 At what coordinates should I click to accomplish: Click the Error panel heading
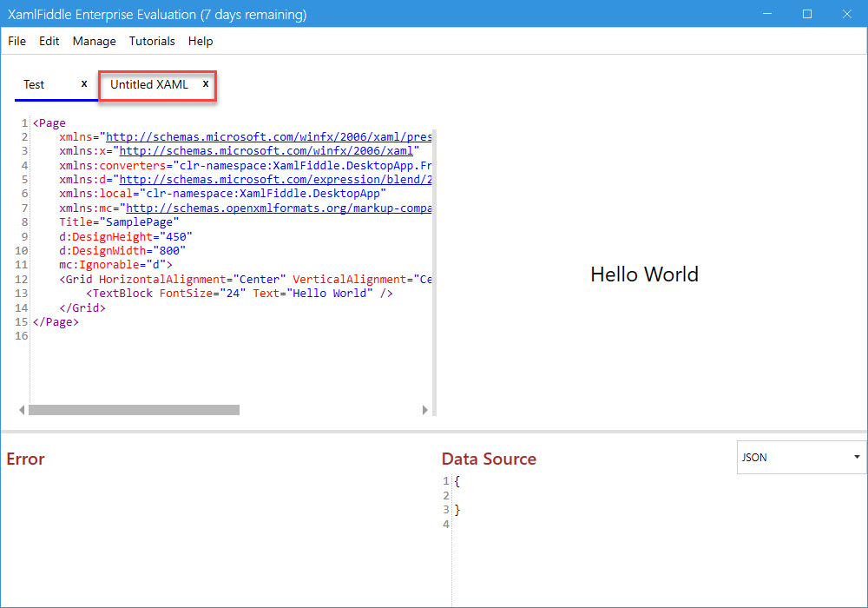click(25, 459)
